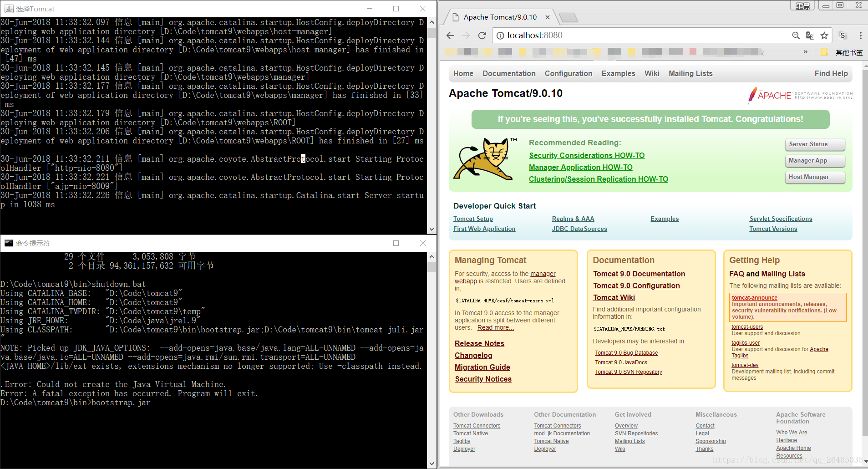Image resolution: width=868 pixels, height=469 pixels.
Task: Open the Tomcat Versions link
Action: click(x=773, y=229)
